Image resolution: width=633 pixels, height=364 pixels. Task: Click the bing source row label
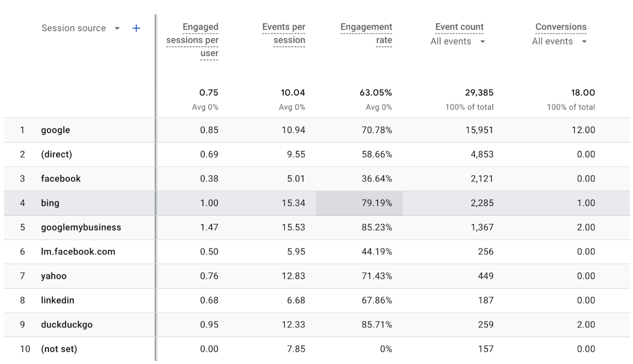[x=50, y=203]
